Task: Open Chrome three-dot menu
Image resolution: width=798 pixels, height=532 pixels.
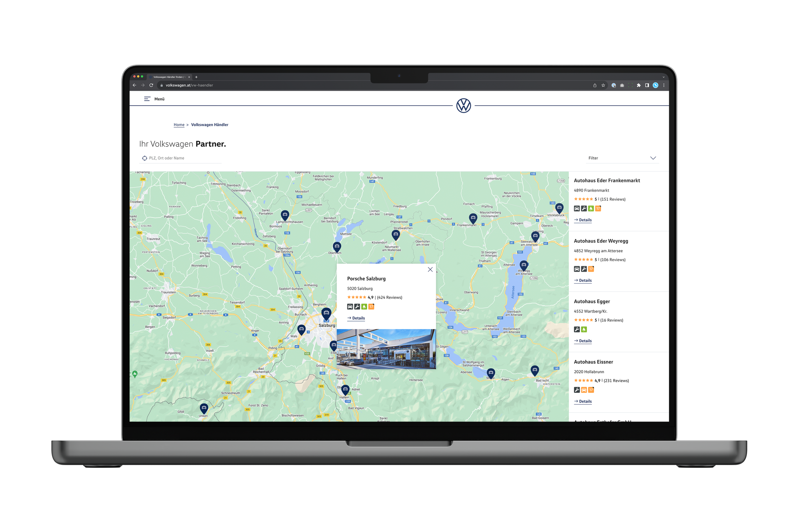Action: tap(664, 85)
